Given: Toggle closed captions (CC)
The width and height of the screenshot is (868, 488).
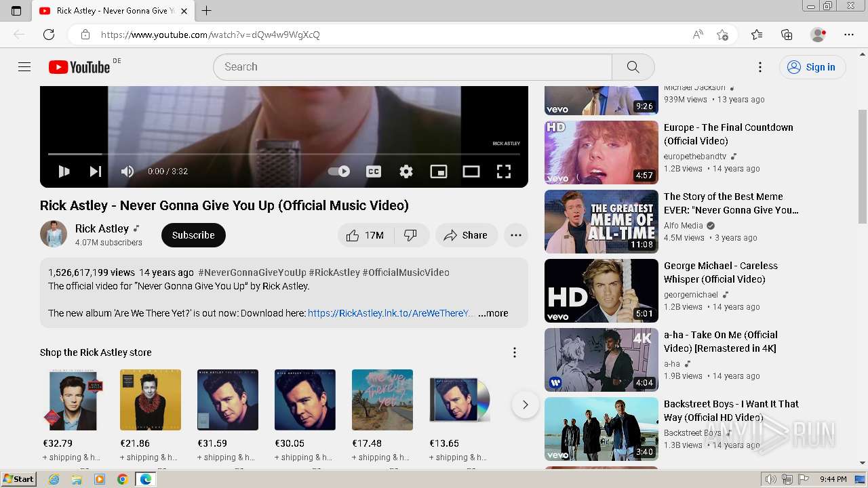Looking at the screenshot, I should (374, 171).
